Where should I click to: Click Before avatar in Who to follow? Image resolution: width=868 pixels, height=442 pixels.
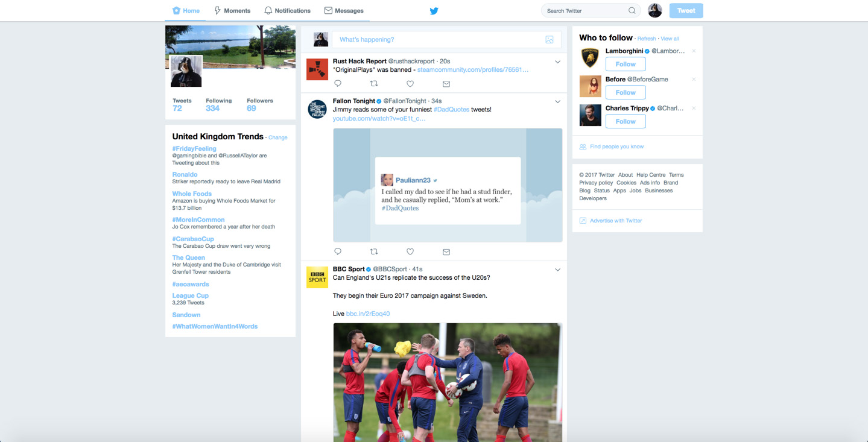tap(591, 86)
